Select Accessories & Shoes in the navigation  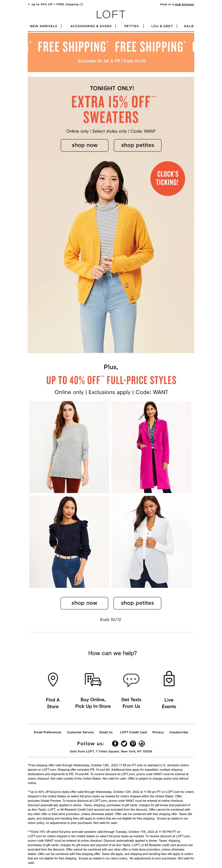click(91, 26)
